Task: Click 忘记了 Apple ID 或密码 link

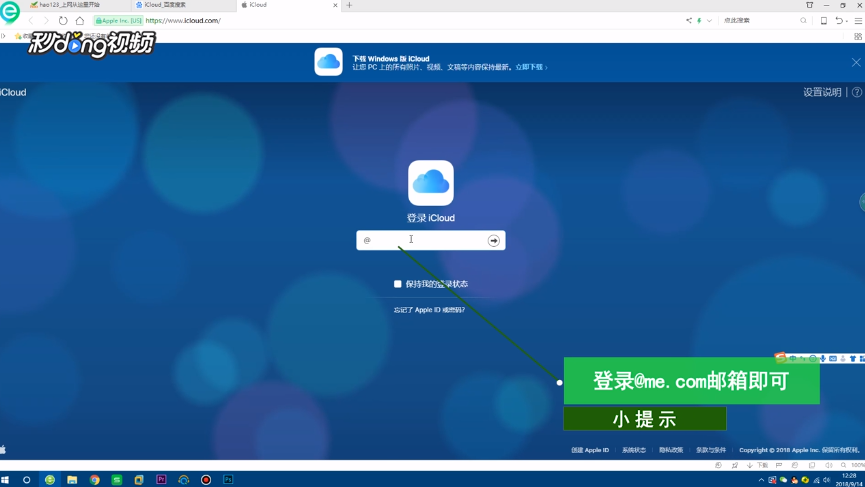Action: point(429,310)
